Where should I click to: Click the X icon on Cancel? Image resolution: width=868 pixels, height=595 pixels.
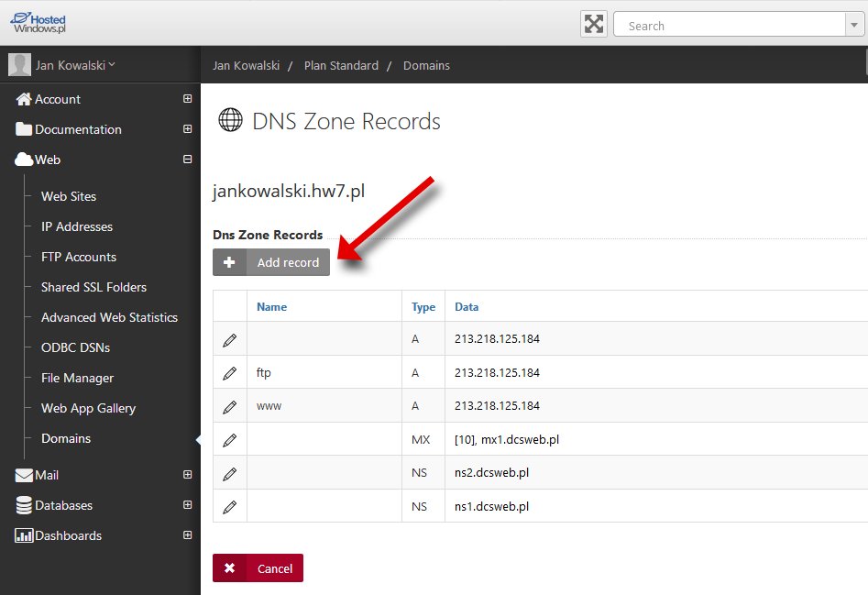pyautogui.click(x=229, y=567)
